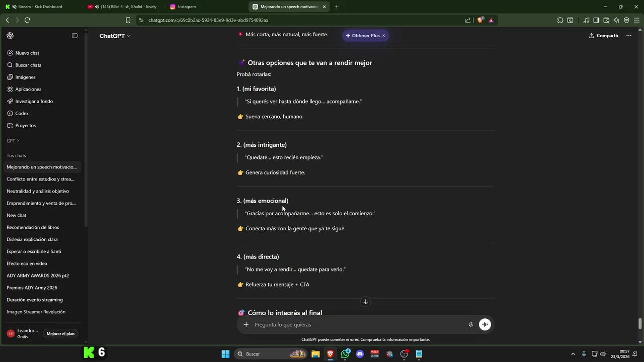Click the browser back arrow
The image size is (644, 362).
(7, 20)
